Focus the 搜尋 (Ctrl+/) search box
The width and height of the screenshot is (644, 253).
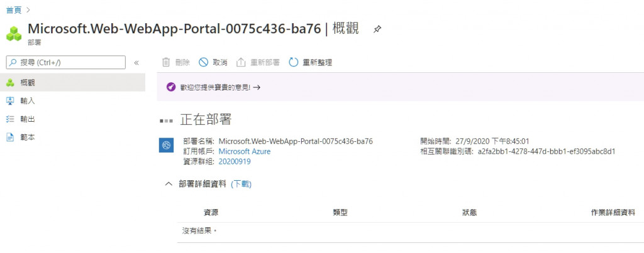click(x=65, y=62)
